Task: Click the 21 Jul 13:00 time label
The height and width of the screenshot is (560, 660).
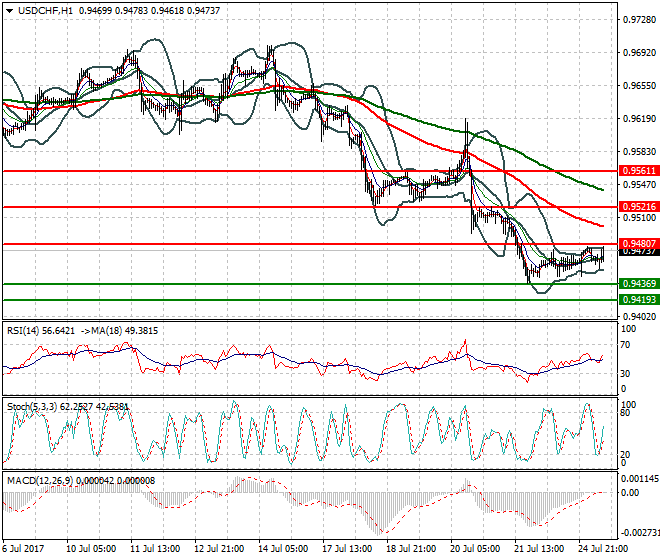Action: point(539,549)
